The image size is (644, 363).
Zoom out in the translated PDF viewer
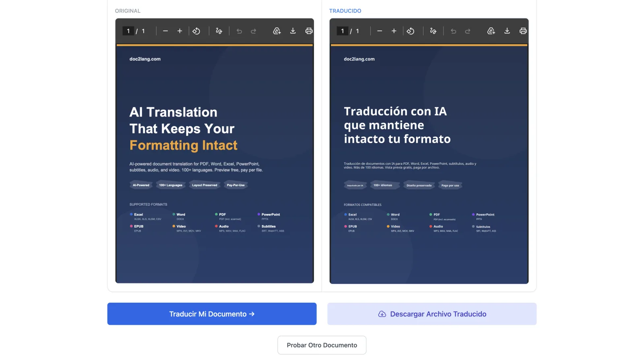pos(380,31)
